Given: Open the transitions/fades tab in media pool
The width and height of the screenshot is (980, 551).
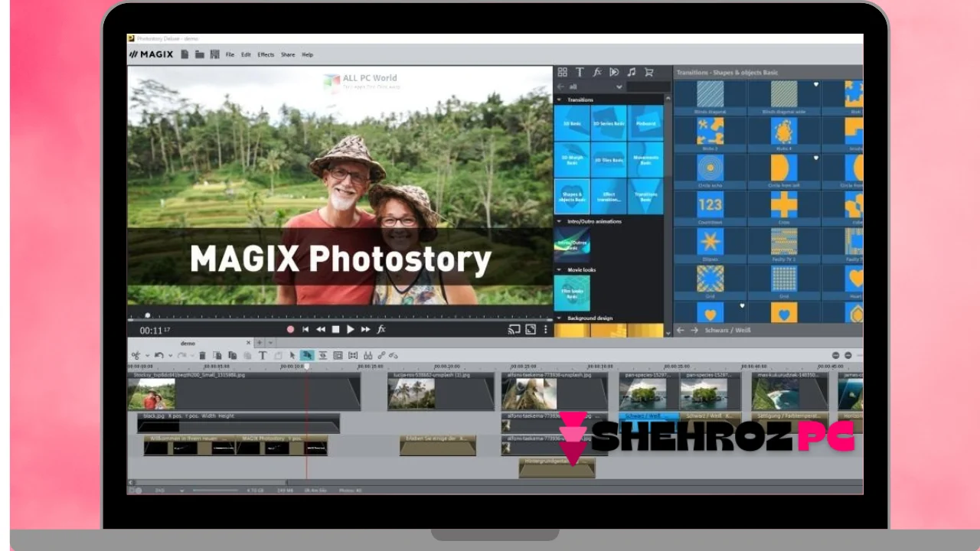Looking at the screenshot, I should (x=614, y=72).
